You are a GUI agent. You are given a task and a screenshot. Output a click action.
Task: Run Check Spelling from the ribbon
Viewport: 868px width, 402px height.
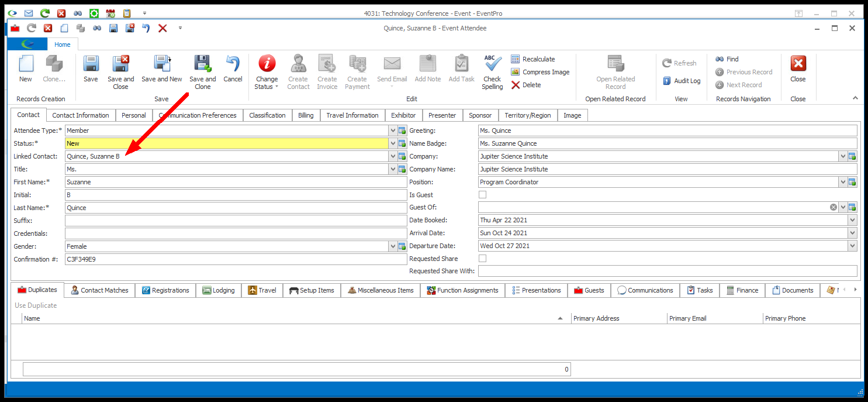[x=492, y=73]
